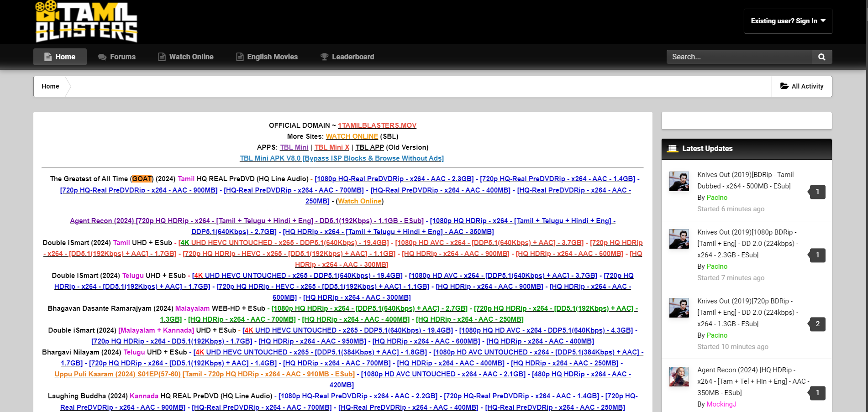Expand Existing user Sign In dropdown
Image resolution: width=868 pixels, height=412 pixels.
788,21
